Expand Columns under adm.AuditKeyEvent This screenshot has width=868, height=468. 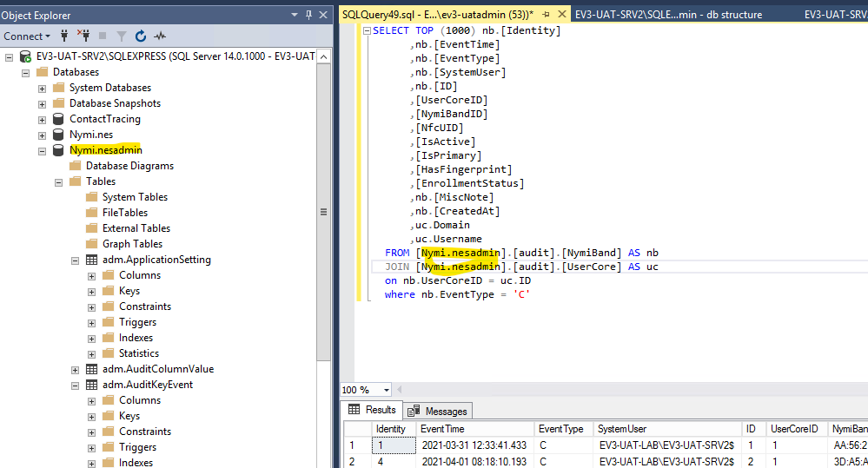pos(92,401)
